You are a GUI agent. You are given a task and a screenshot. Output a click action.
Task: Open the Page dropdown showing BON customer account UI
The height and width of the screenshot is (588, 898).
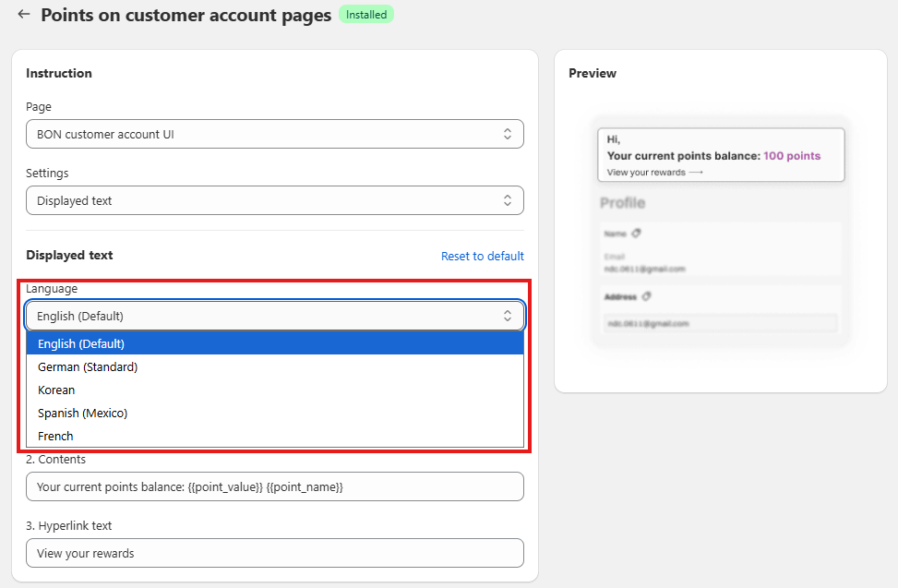274,134
